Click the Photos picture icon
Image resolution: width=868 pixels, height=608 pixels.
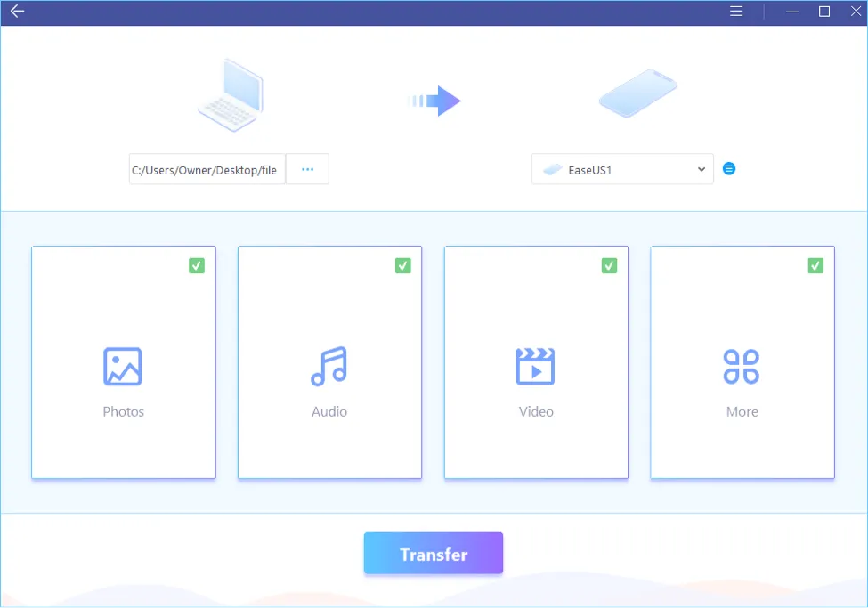pos(123,366)
